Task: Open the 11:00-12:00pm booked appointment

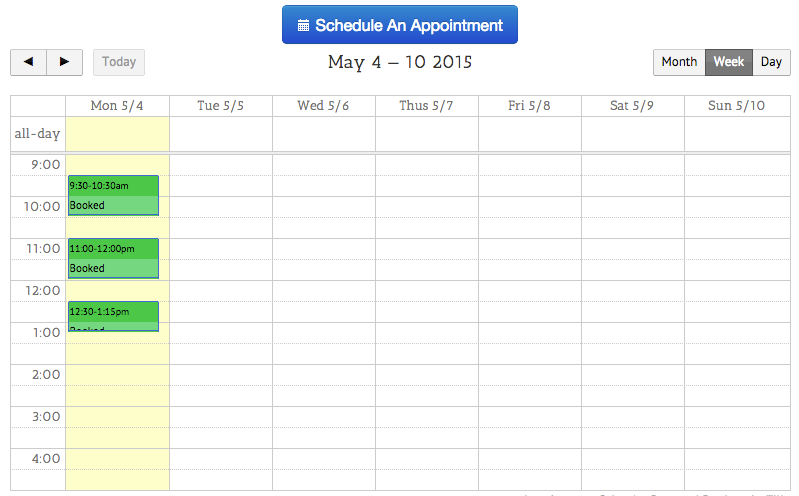Action: tap(113, 258)
